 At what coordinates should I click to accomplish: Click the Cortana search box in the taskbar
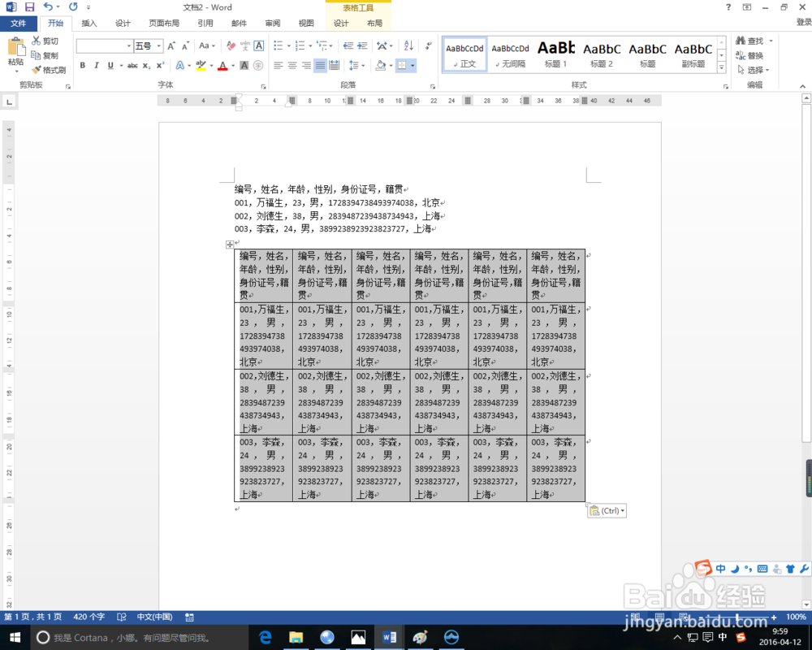pyautogui.click(x=139, y=638)
